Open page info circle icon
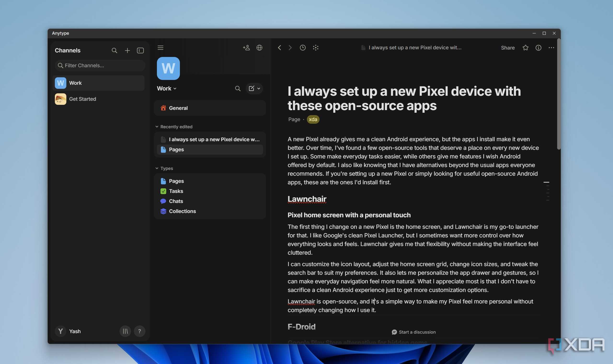 (x=538, y=48)
